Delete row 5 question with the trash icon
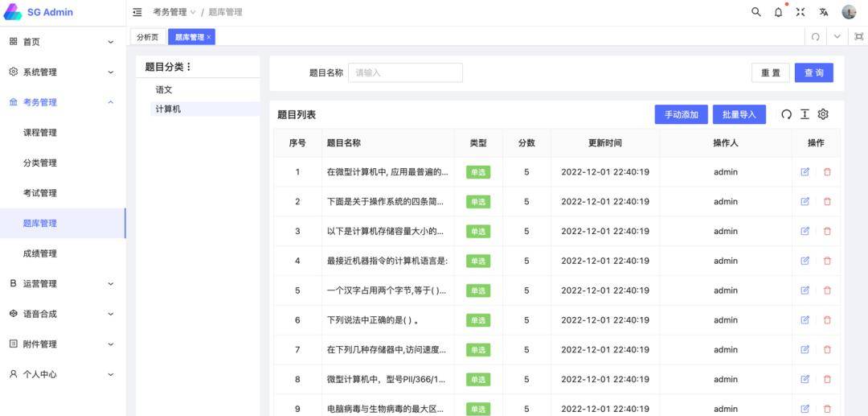 [x=827, y=290]
